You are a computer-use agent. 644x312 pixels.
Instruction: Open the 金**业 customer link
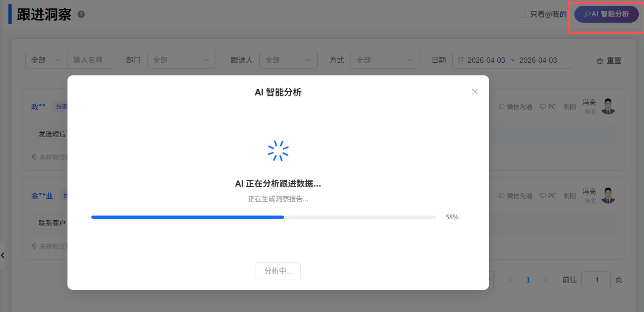[x=42, y=196]
